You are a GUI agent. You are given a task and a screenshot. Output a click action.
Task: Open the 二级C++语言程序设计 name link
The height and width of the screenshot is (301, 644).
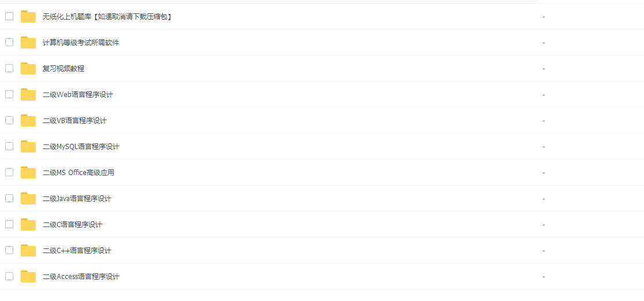coord(77,250)
